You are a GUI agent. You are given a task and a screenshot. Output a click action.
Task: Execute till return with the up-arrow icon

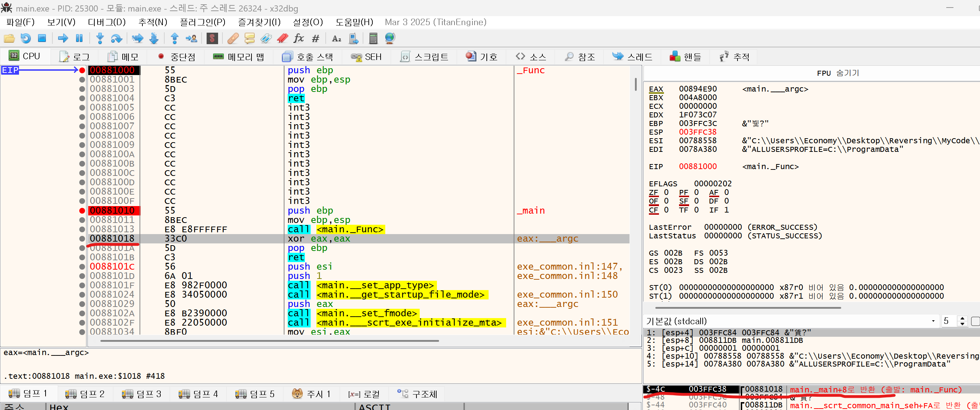[x=175, y=38]
